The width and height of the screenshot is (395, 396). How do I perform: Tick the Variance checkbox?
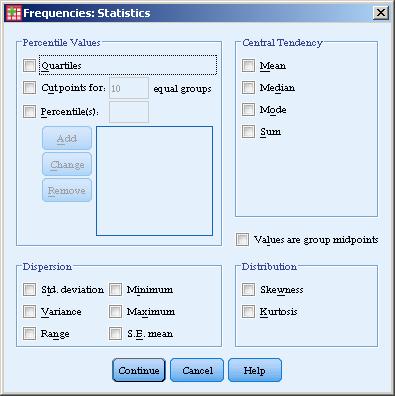tap(29, 311)
